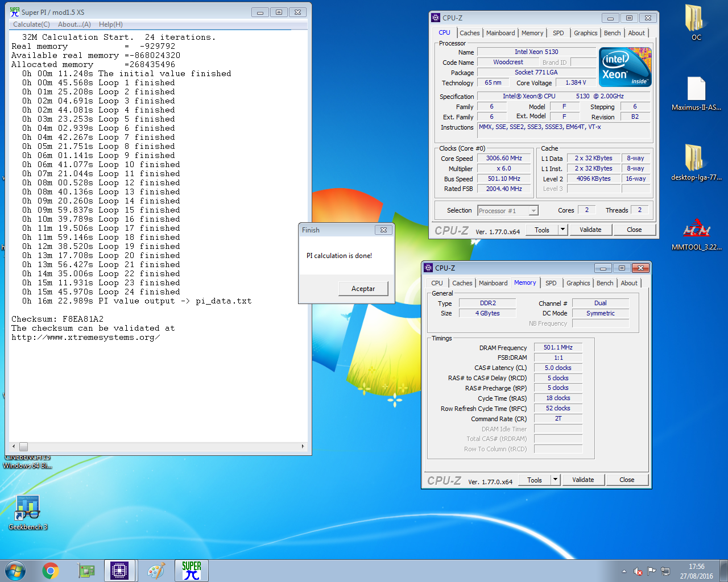Viewport: 728px width, 582px height.
Task: Switch to Memory tab in upper CPU-Z
Action: [x=532, y=33]
